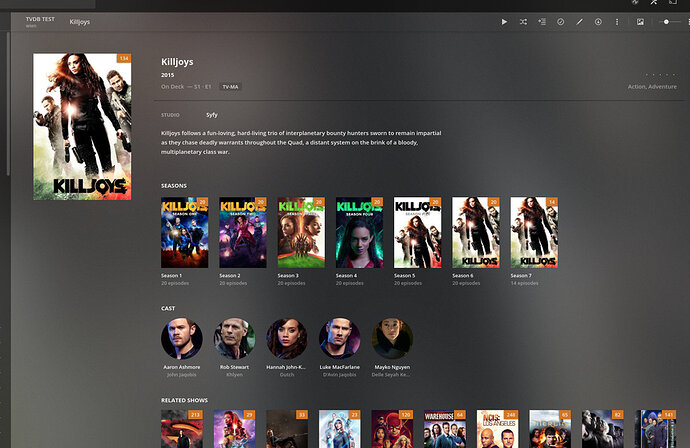690x448 pixels.
Task: Click the '14 episodes' text under Season 7
Action: click(524, 283)
